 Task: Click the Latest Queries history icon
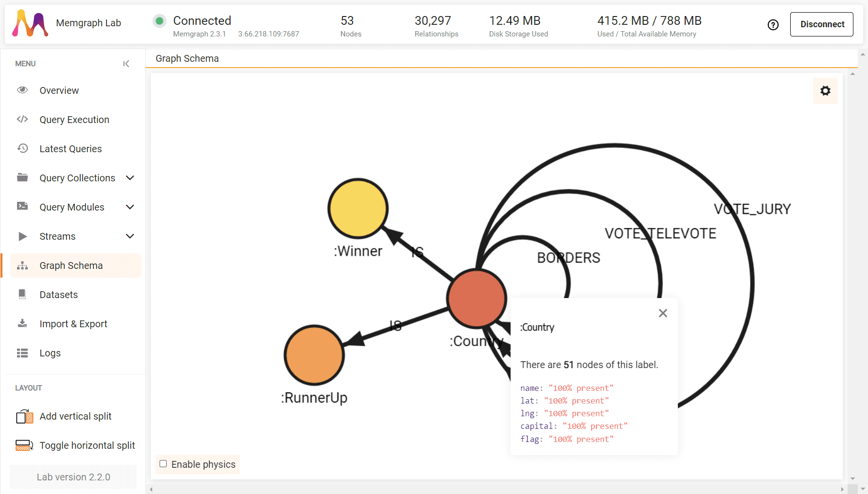pyautogui.click(x=22, y=148)
